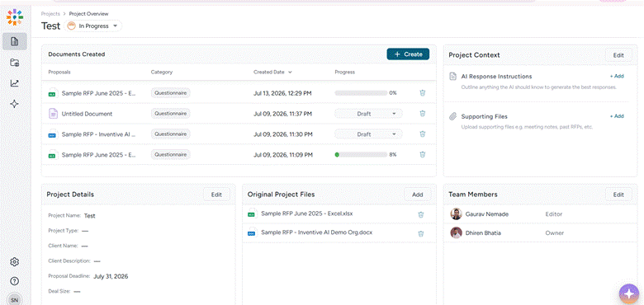Edit the Team Members panel
Screen dimensions: 644x305
pyautogui.click(x=618, y=195)
